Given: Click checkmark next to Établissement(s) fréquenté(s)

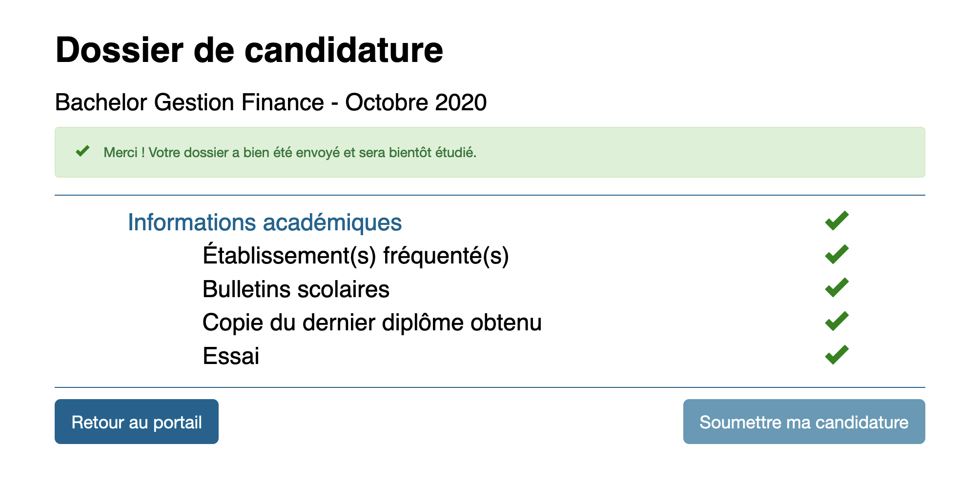Looking at the screenshot, I should click(837, 254).
